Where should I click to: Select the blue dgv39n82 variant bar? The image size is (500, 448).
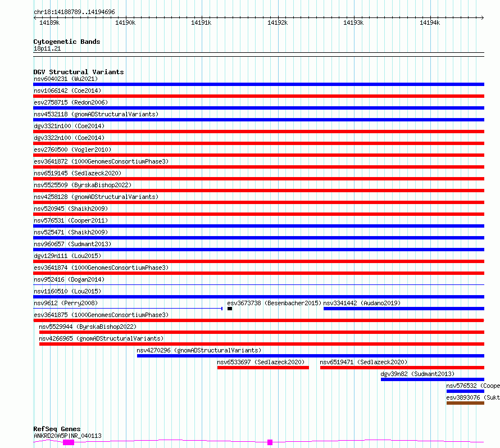[x=433, y=379]
